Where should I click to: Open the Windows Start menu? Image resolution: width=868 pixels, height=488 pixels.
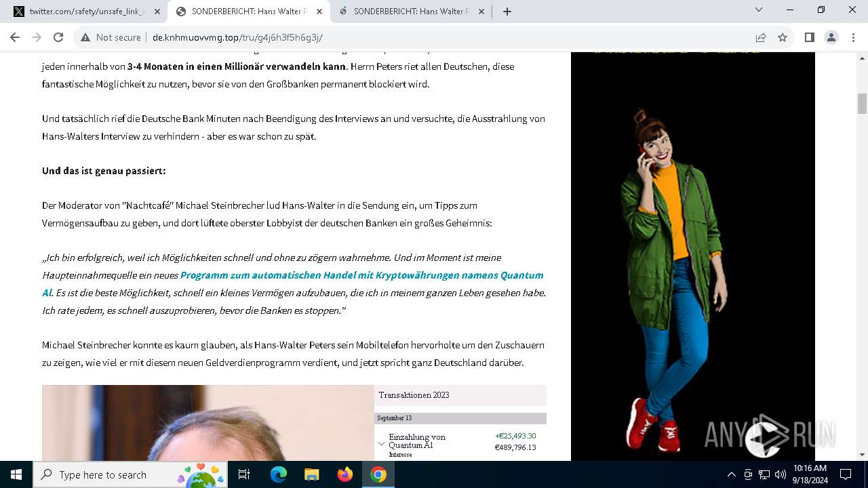coord(16,474)
